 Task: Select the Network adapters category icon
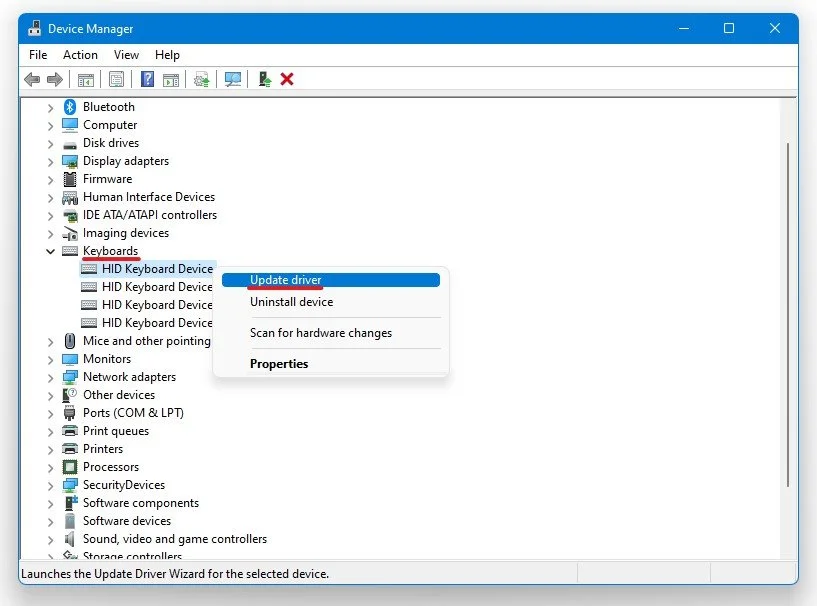[69, 377]
